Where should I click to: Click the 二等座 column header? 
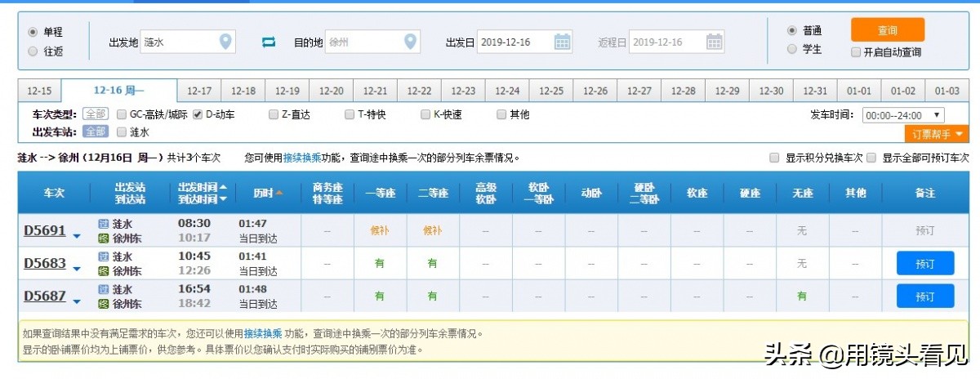(x=432, y=194)
